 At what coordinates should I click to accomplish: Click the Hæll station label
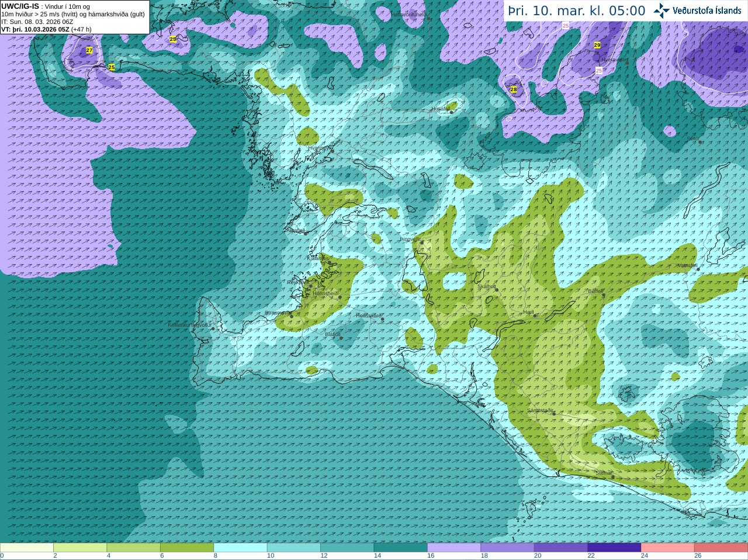pos(529,312)
